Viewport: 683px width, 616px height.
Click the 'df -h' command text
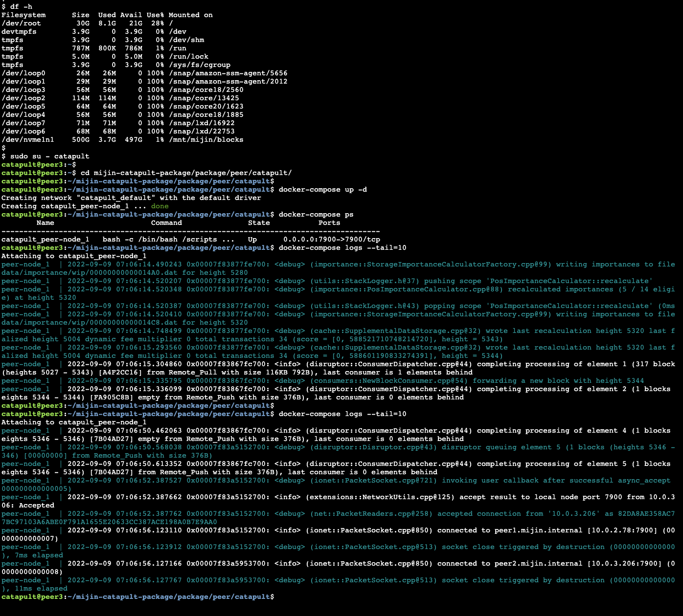[x=21, y=6]
